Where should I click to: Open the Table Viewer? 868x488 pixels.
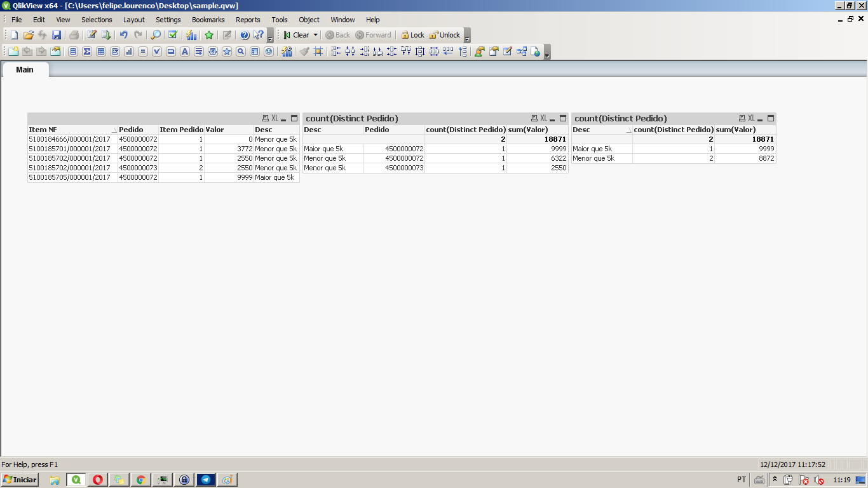tap(522, 51)
